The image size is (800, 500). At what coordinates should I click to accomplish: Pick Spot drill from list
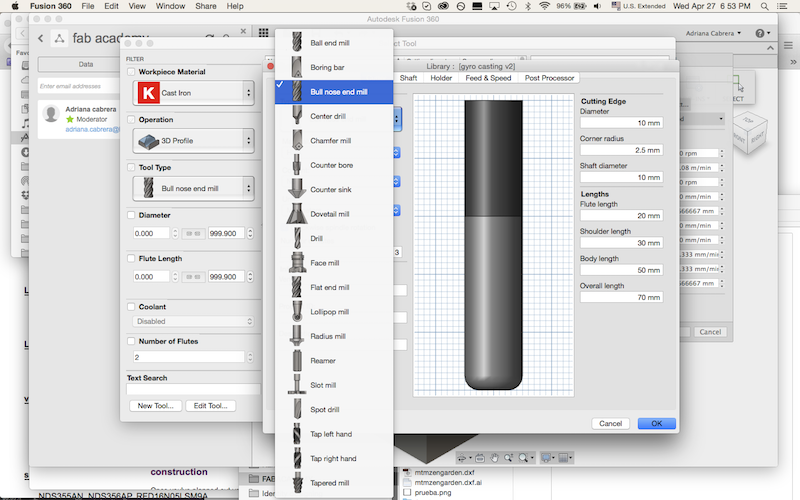coord(334,410)
